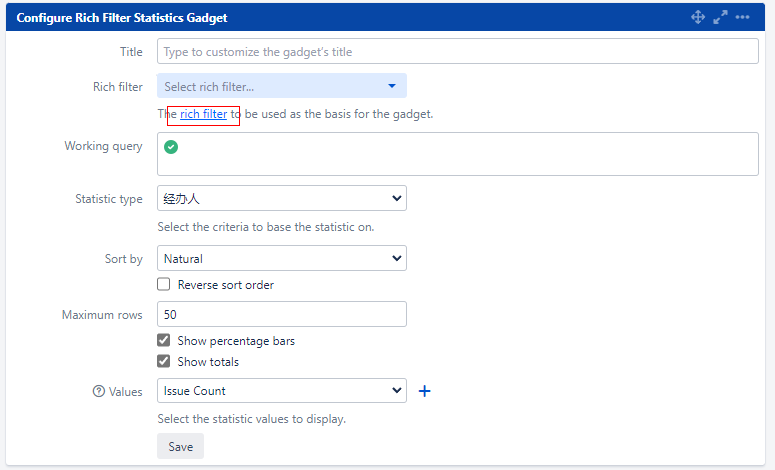The height and width of the screenshot is (470, 775).
Task: Expand the Statistic type dropdown
Action: (x=281, y=199)
